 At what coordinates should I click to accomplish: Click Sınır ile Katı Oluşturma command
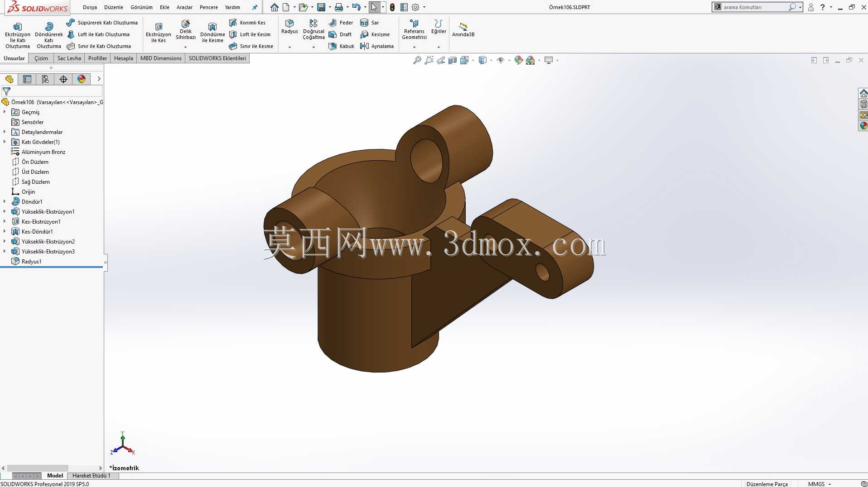click(99, 46)
